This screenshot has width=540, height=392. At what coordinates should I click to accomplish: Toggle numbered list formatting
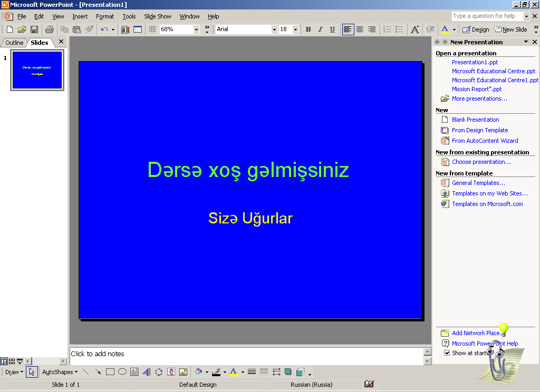pos(387,30)
